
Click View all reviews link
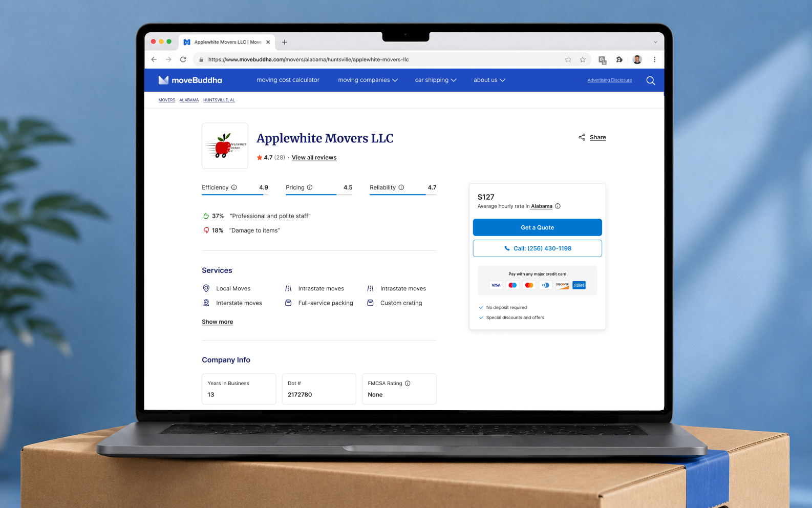coord(314,158)
